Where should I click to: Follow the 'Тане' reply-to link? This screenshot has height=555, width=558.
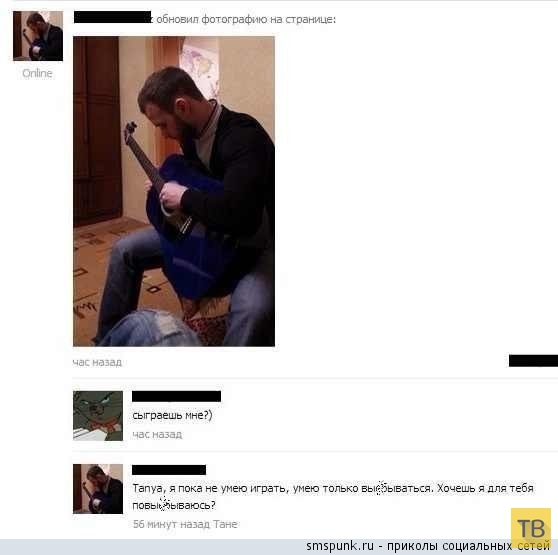point(226,524)
